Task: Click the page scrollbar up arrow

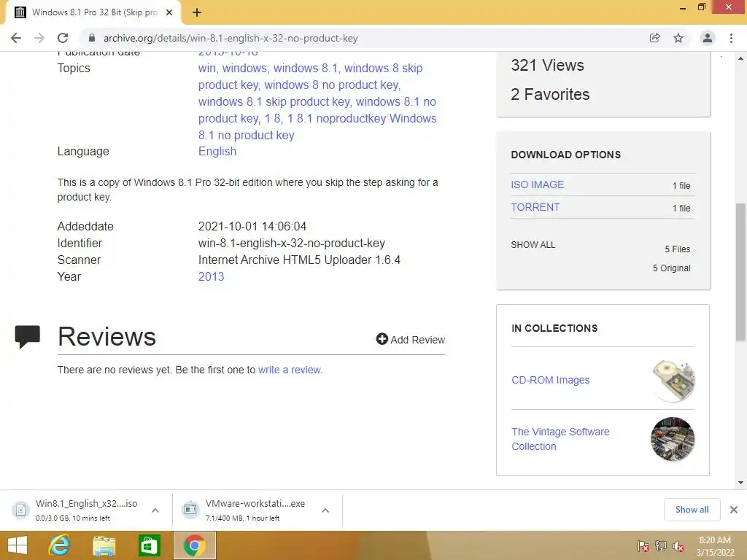Action: pyautogui.click(x=741, y=58)
